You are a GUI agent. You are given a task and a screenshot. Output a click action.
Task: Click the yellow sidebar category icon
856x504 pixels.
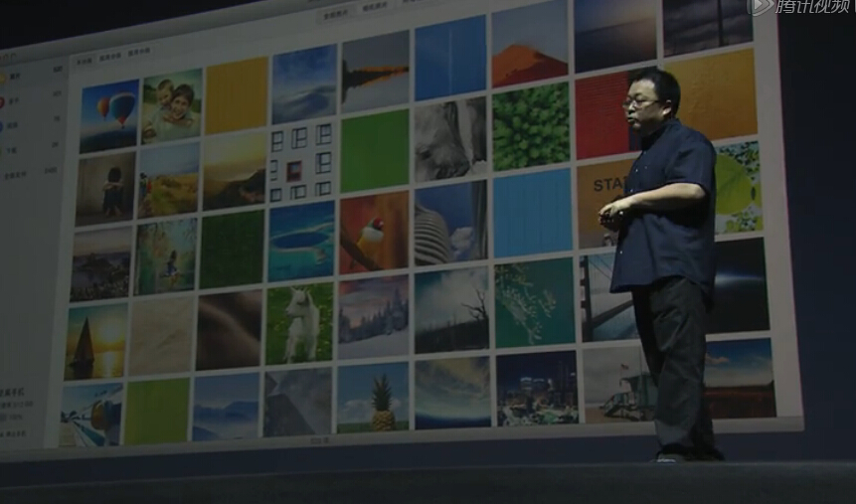[3, 78]
